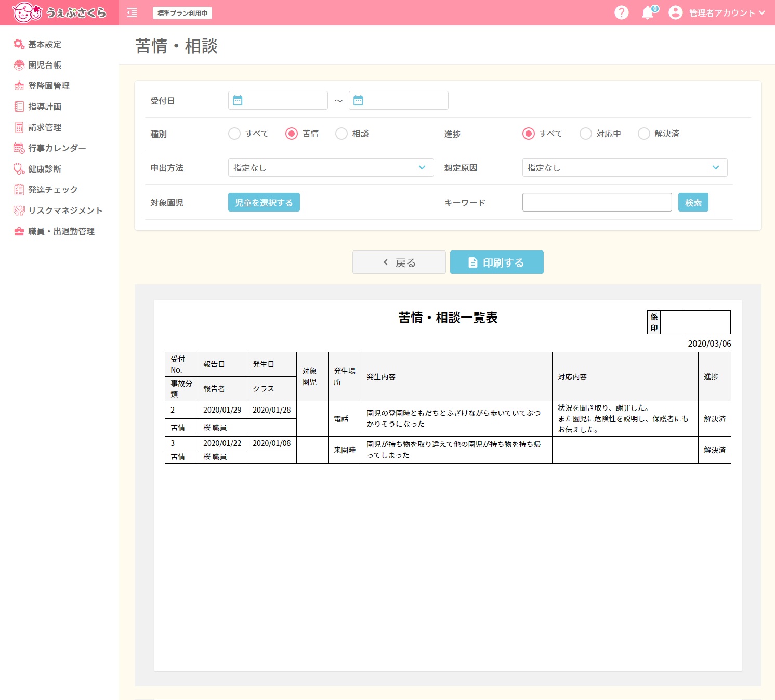The width and height of the screenshot is (775, 700).
Task: Open 行事カレンダー menu item
Action: point(57,148)
